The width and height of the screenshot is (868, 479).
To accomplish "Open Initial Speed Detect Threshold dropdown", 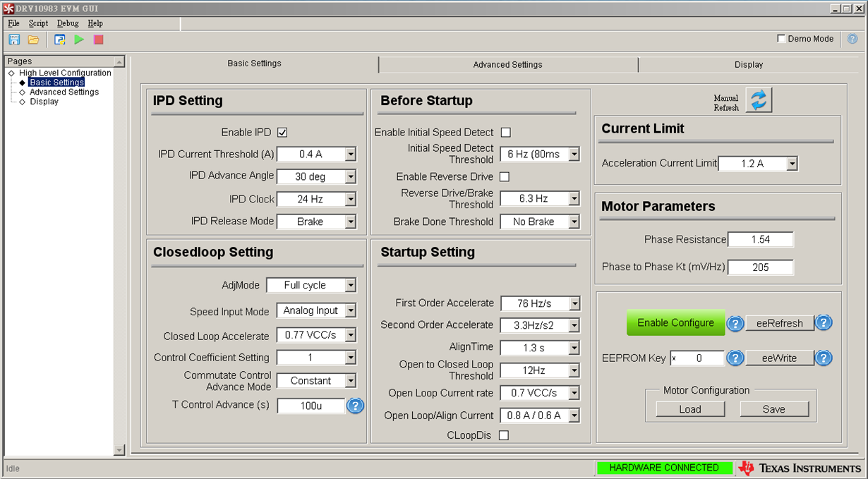I will click(x=574, y=154).
